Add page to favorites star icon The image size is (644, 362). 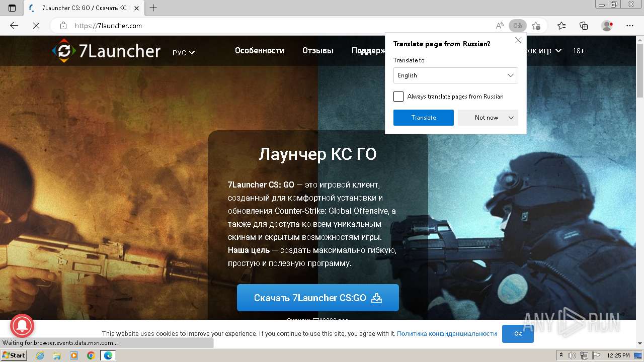pos(536,26)
